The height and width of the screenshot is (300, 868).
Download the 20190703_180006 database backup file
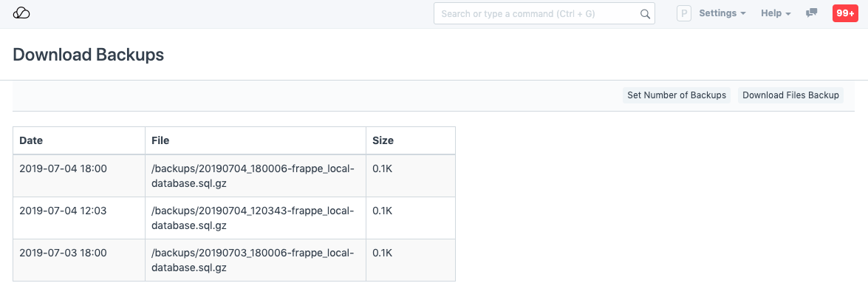(x=253, y=260)
